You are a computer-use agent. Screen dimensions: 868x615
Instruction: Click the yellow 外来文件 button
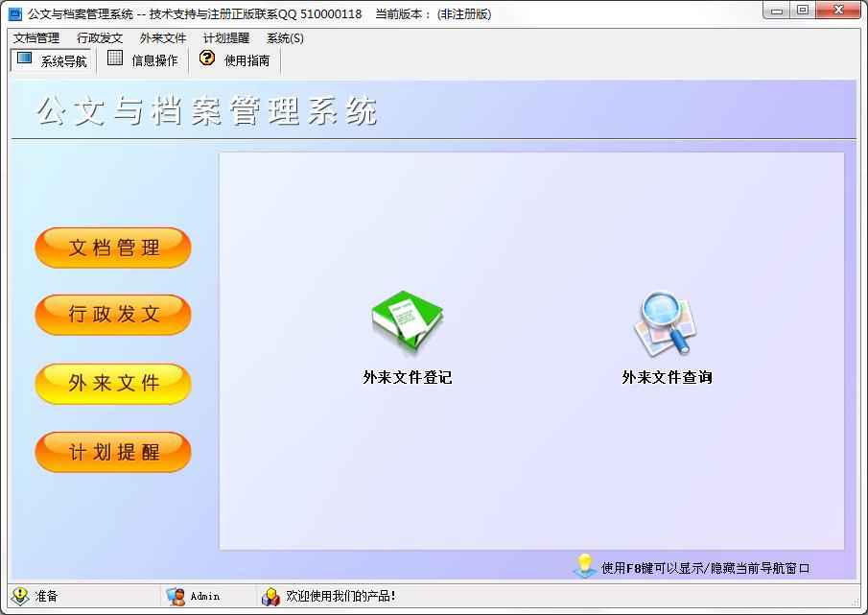113,383
